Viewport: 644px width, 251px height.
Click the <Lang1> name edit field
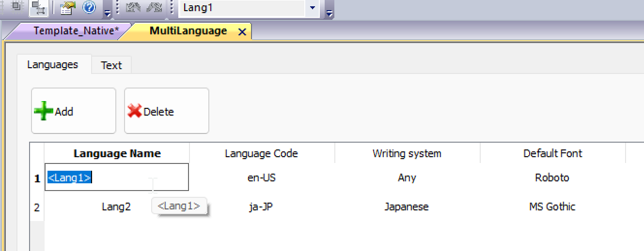pos(117,177)
